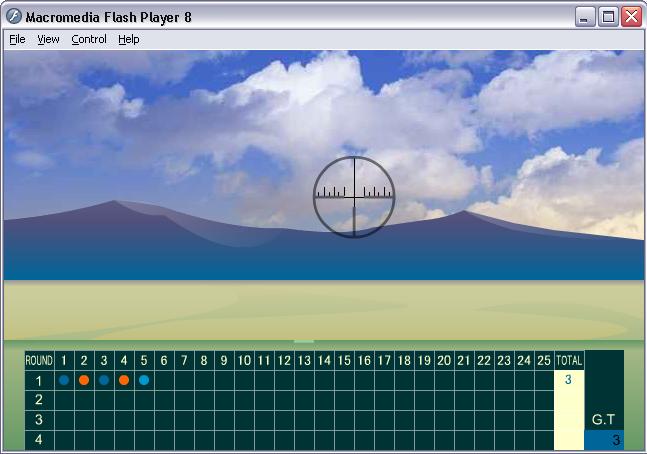Viewport: 647px width, 454px height.
Task: Click the blue dot under shot 1
Action: tap(64, 380)
